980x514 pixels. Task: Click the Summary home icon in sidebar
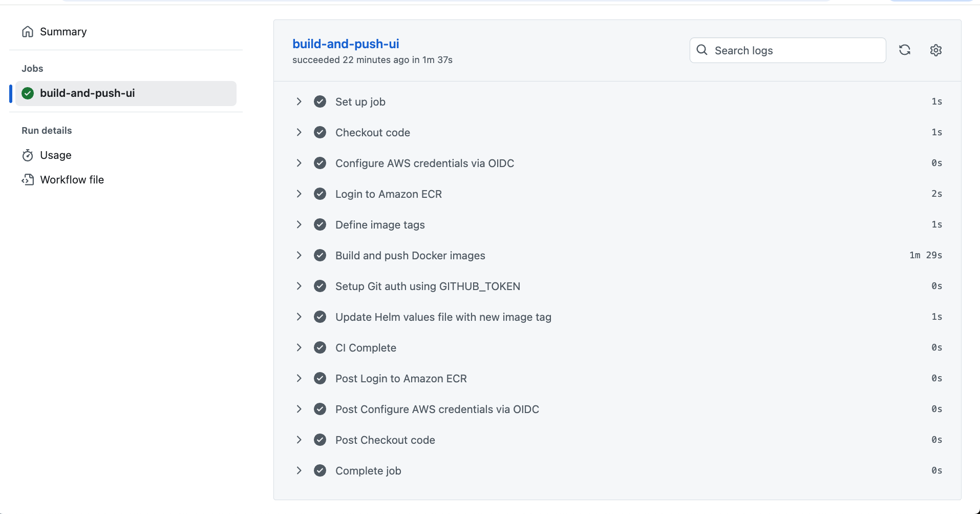(28, 31)
